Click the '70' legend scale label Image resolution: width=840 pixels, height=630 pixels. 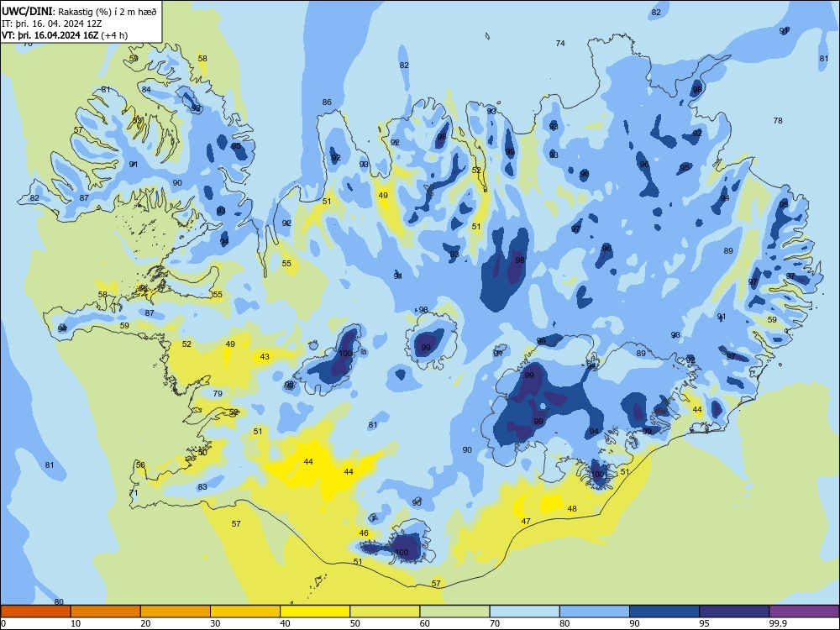[x=495, y=623]
